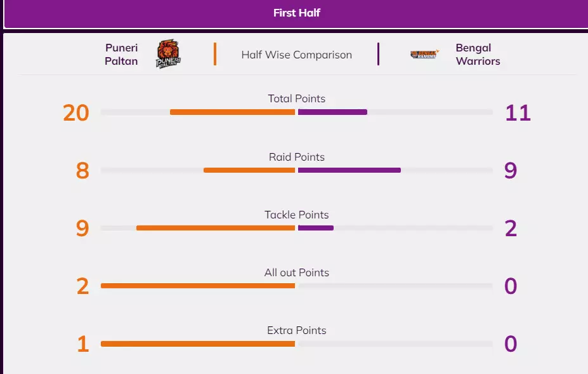Click the orange Extra Points bar

tap(198, 344)
